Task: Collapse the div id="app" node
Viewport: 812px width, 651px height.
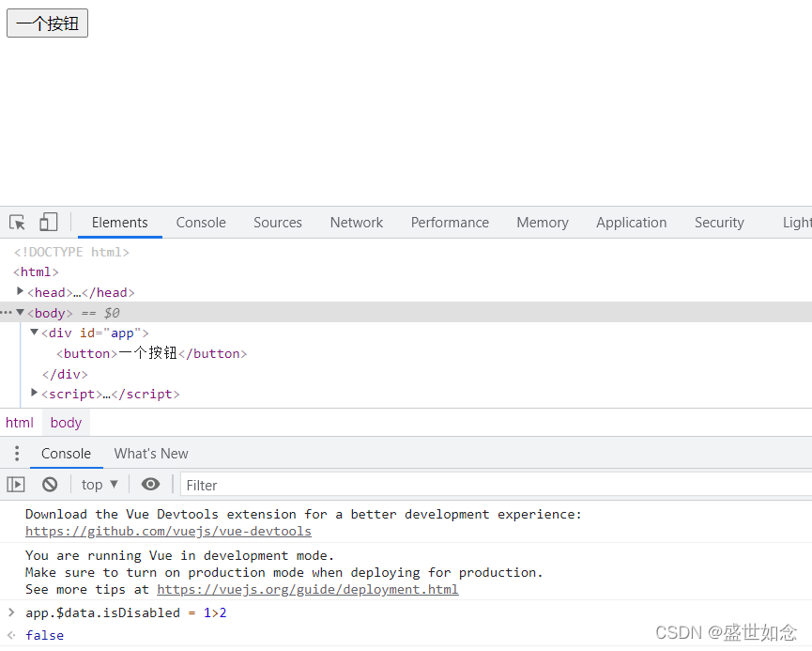Action: click(x=34, y=333)
